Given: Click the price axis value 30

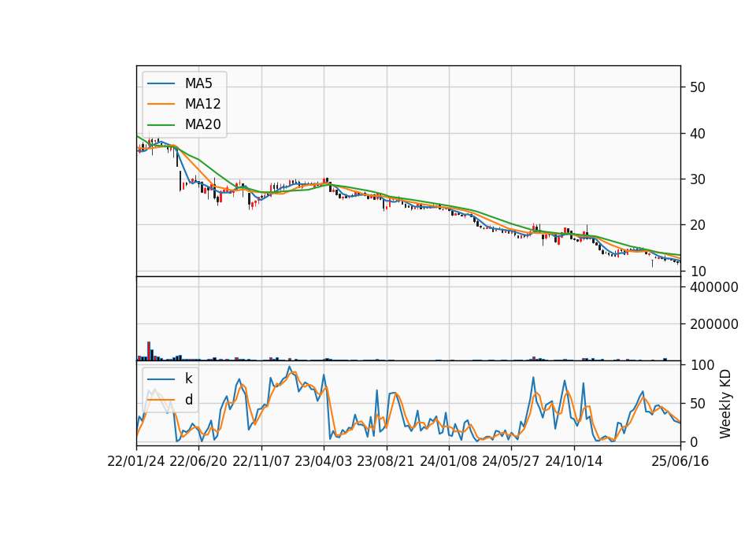Looking at the screenshot, I should click(x=698, y=179).
